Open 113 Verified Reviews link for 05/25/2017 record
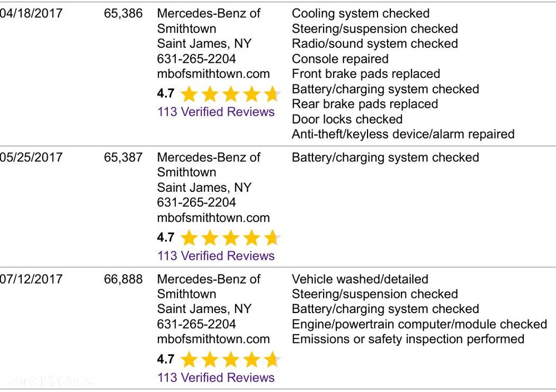Screen dimensions: 556x392 pos(216,256)
